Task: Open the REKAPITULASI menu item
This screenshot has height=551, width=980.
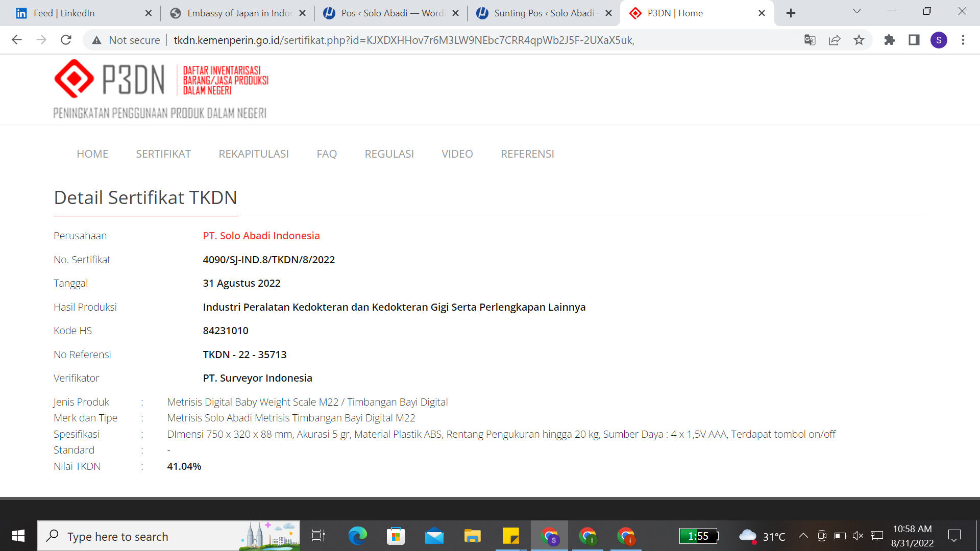Action: pos(254,154)
